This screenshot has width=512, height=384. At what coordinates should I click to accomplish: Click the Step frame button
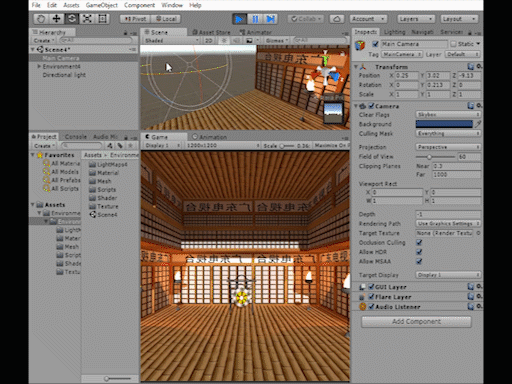coord(270,19)
